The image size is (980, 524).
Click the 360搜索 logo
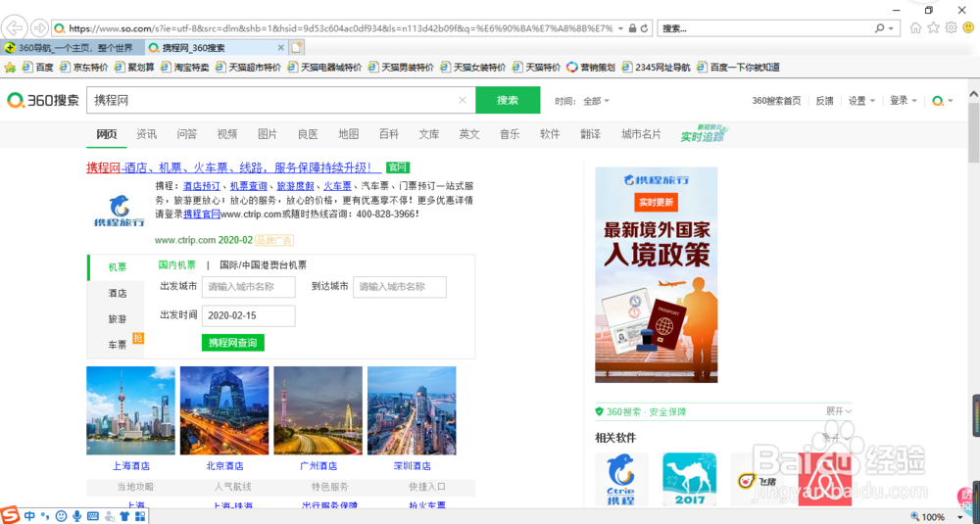(42, 100)
